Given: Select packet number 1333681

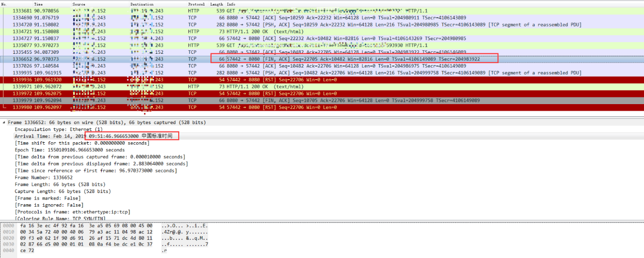Looking at the screenshot, I should (x=322, y=11).
